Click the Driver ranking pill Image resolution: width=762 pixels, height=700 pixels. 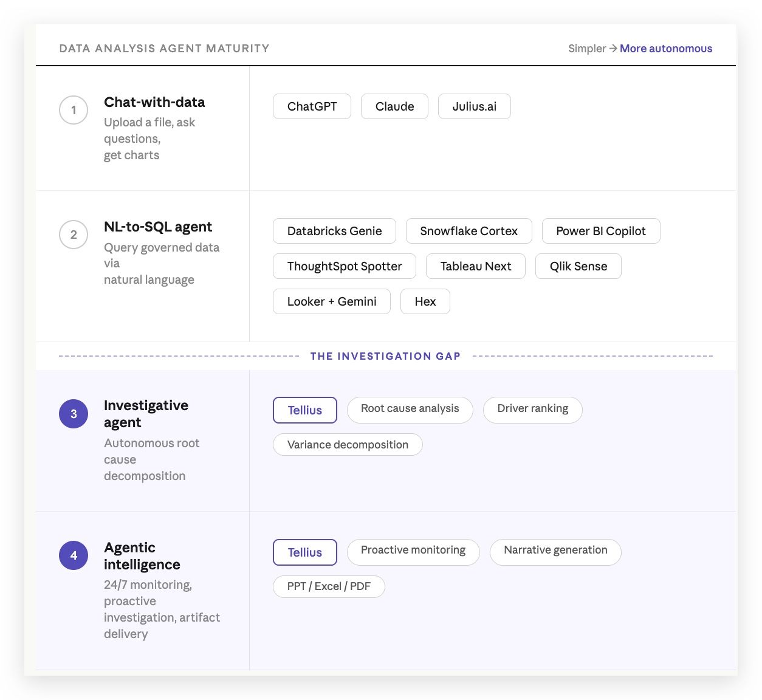(533, 409)
